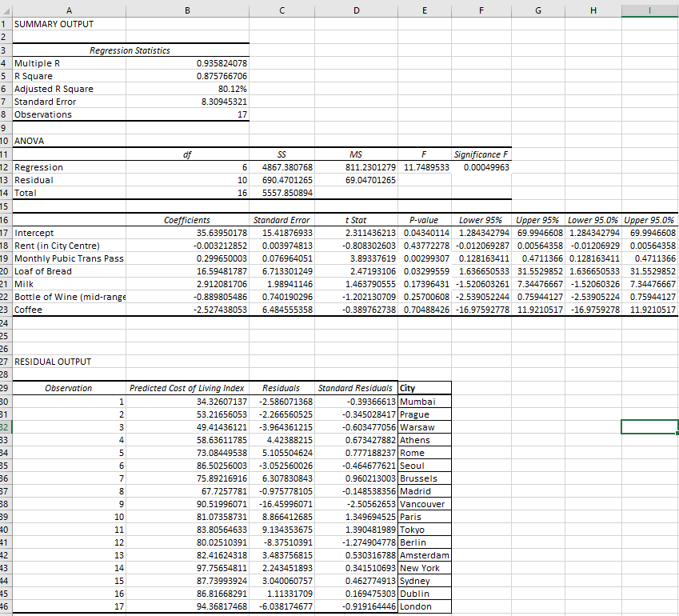The height and width of the screenshot is (616, 679).
Task: Select row 46 header
Action: tap(7, 606)
